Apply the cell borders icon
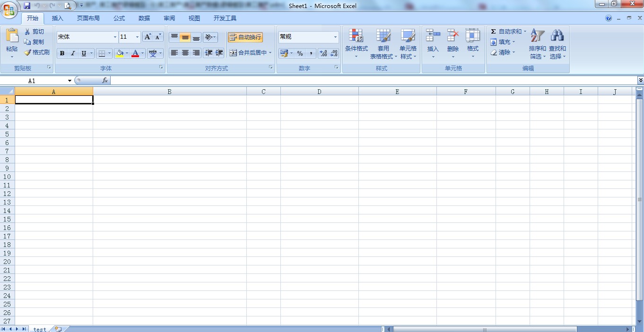644x332 pixels. (102, 53)
